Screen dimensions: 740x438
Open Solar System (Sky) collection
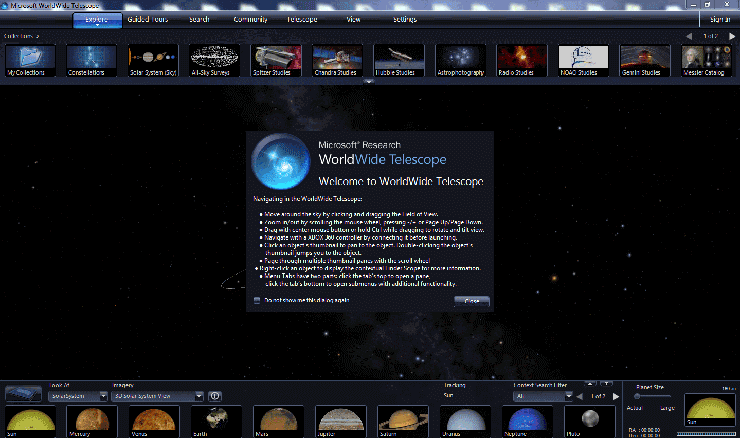[153, 60]
